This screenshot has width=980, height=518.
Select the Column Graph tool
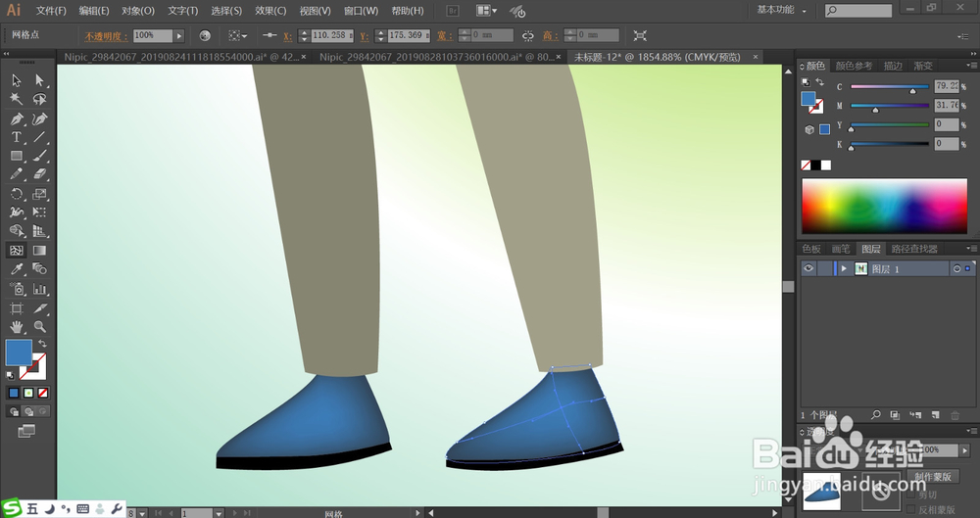click(39, 289)
